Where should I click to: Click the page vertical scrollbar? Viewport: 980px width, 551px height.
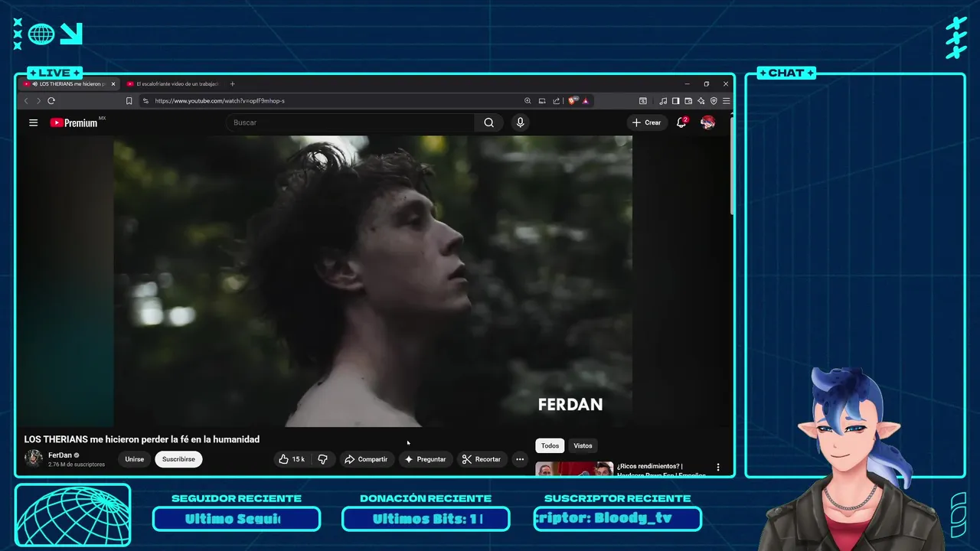tap(732, 165)
